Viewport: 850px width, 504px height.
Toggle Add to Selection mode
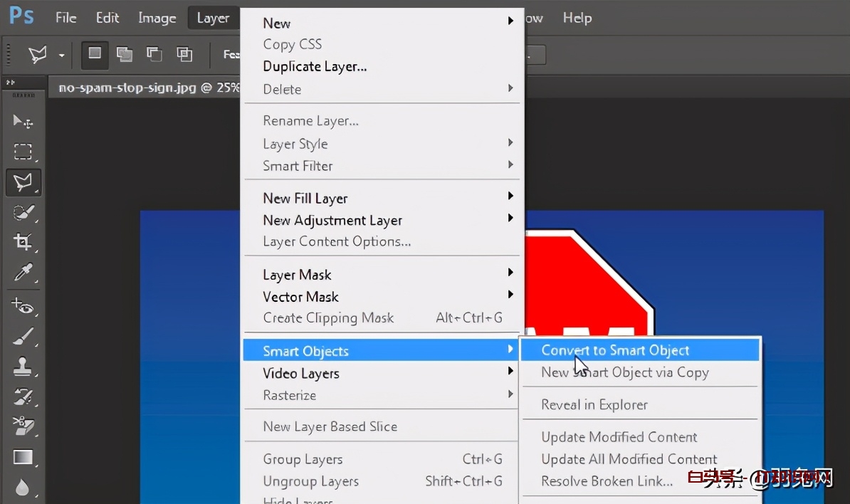[x=124, y=54]
